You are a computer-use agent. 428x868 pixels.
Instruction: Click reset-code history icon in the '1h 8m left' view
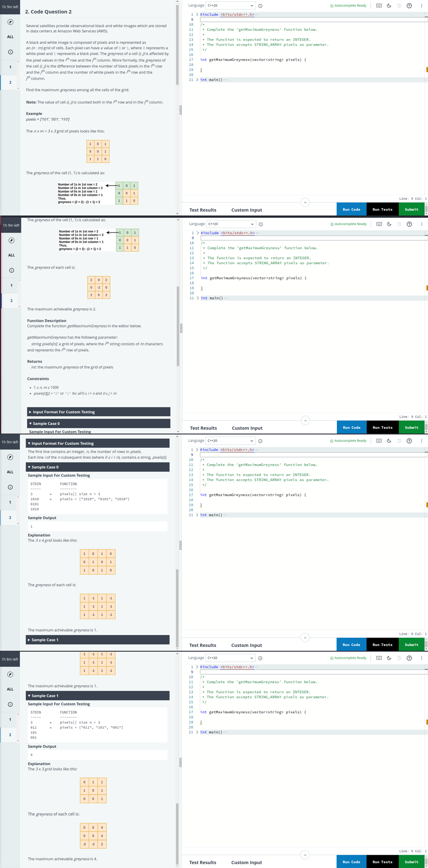pos(399,658)
